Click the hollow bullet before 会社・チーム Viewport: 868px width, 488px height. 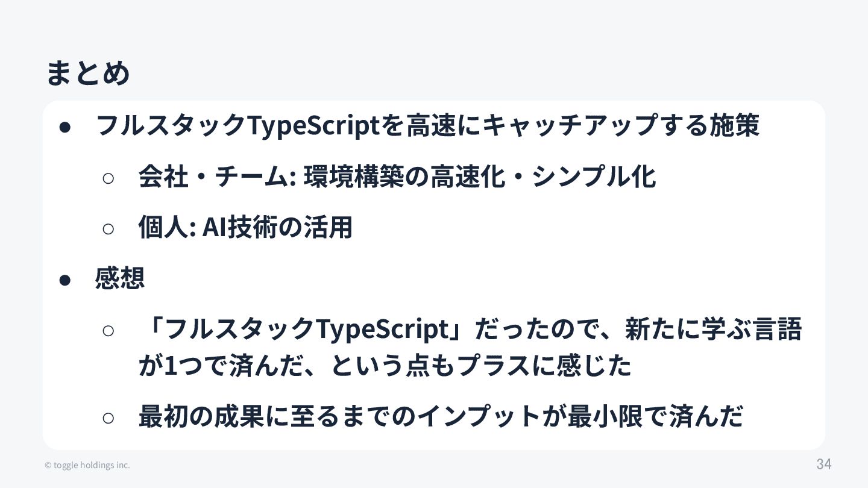[x=108, y=178]
